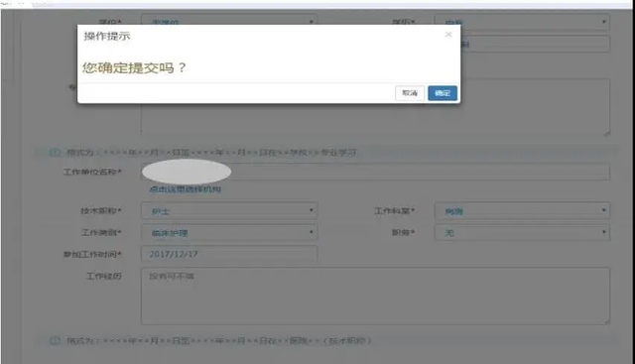
Task: Click the 工作单位名称 input field
Action: point(375,172)
